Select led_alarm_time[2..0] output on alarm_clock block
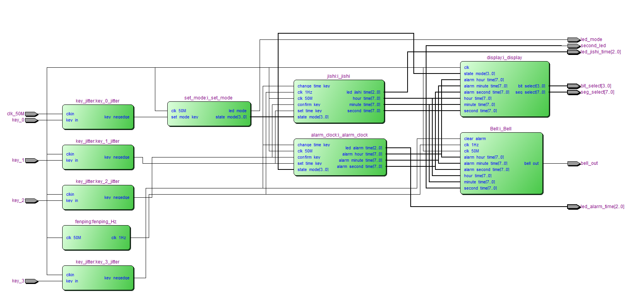This screenshot has width=644, height=301. tap(364, 148)
